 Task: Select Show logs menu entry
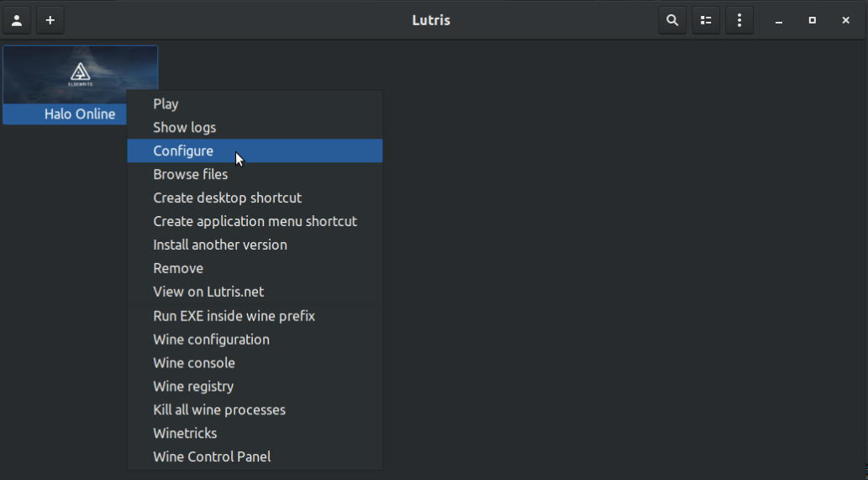tap(255, 127)
